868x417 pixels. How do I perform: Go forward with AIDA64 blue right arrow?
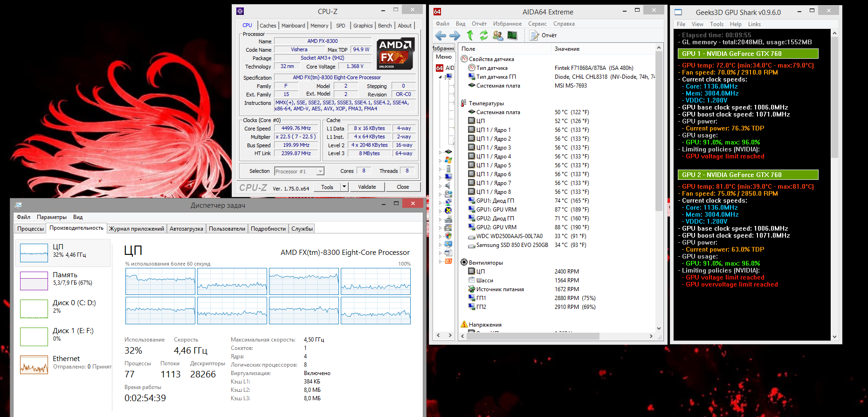click(455, 35)
